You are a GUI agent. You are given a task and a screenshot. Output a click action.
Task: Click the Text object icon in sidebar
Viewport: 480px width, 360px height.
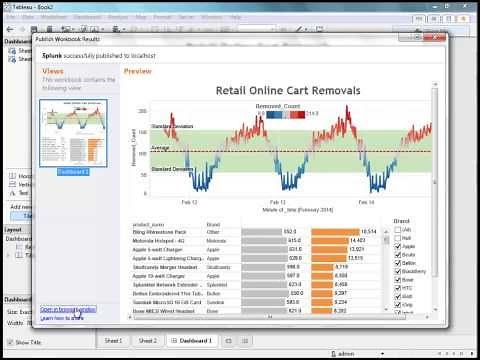coord(12,193)
